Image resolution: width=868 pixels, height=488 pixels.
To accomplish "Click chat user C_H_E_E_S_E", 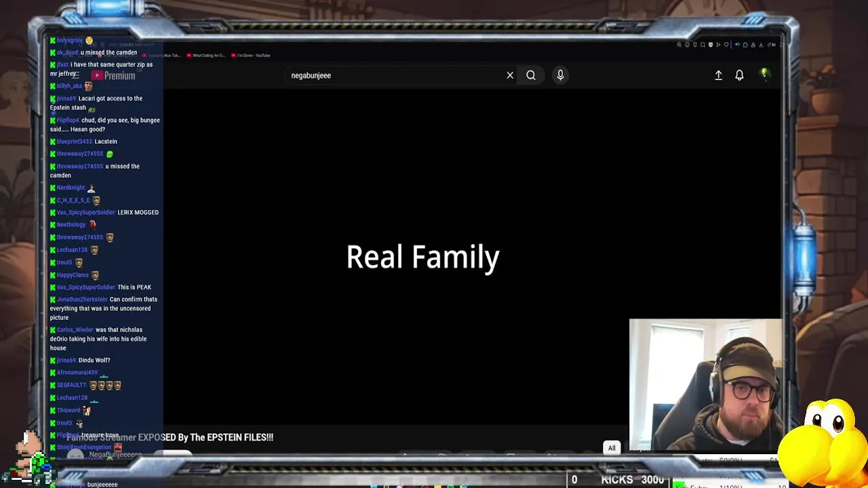I will (x=73, y=201).
